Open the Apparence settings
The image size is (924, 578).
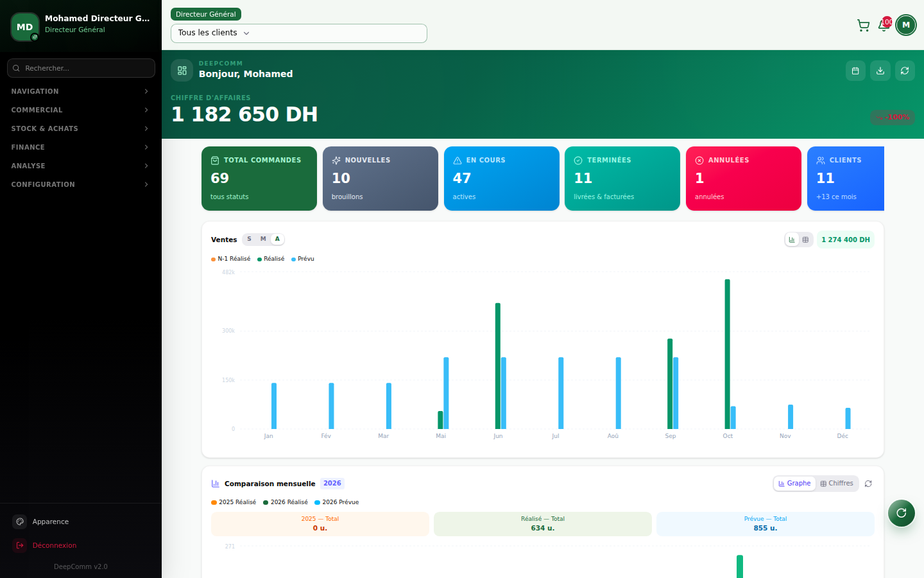click(x=81, y=521)
